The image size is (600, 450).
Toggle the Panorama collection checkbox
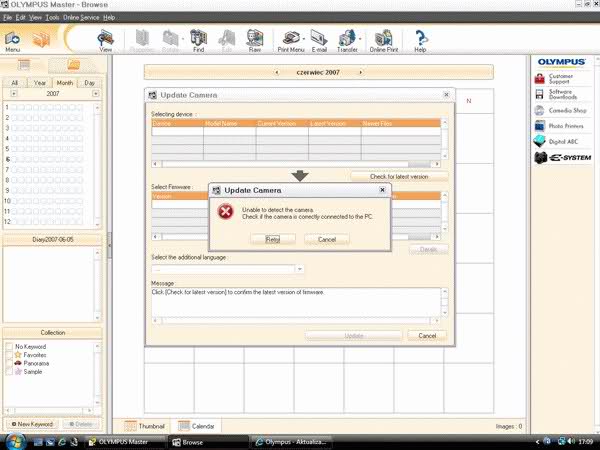9,364
